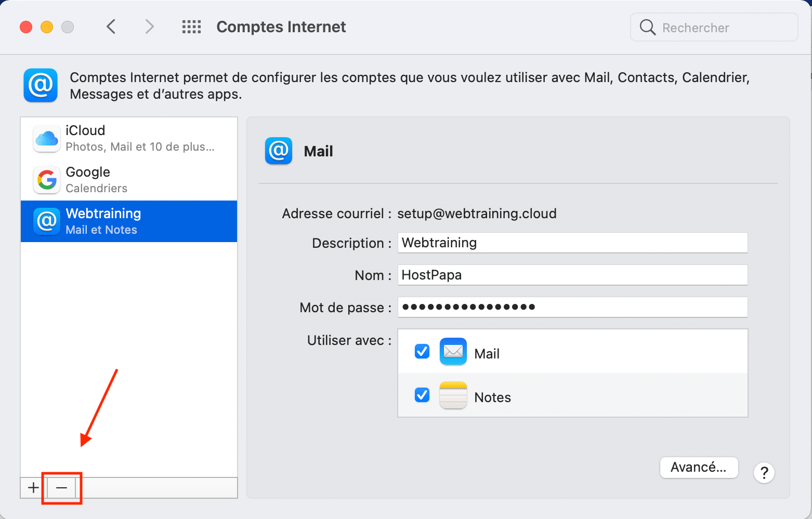
Task: Go forward with the right chevron
Action: point(149,26)
